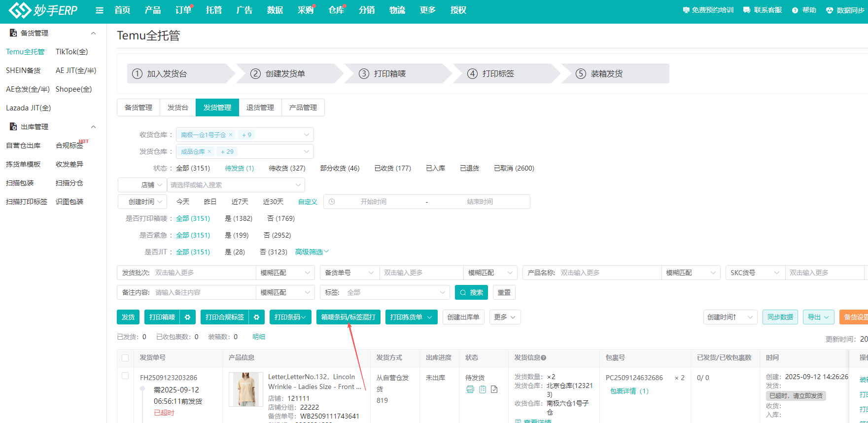
Task: Click the printer icon under 待发货 status
Action: [470, 389]
